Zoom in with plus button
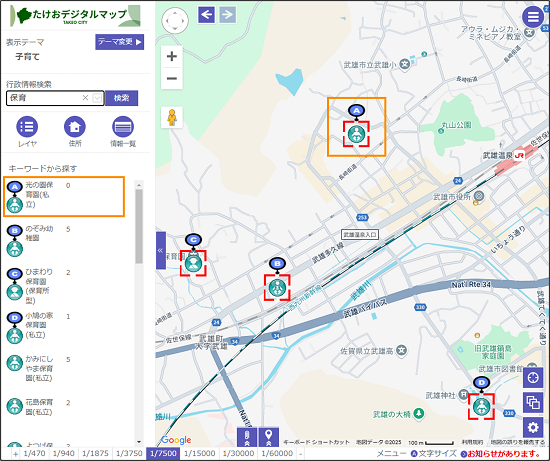 pyautogui.click(x=172, y=56)
